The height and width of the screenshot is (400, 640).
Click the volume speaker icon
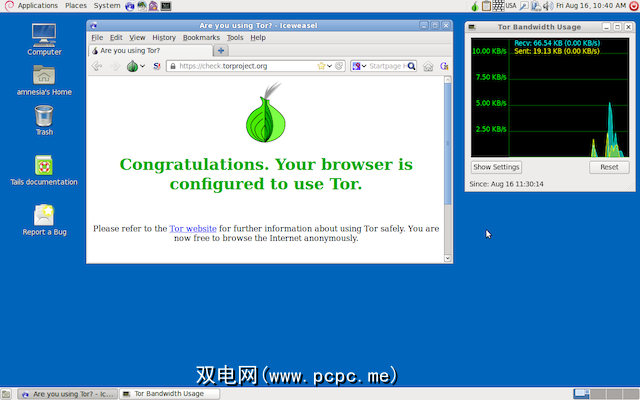tap(548, 6)
